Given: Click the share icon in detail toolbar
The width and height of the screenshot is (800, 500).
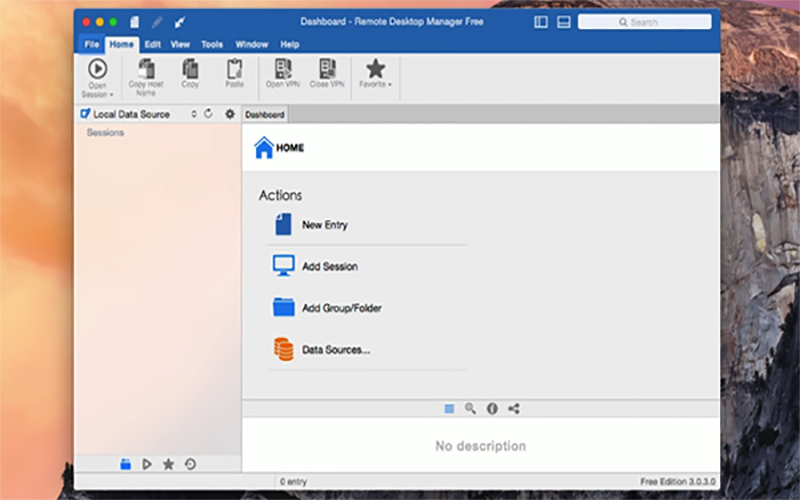Looking at the screenshot, I should tap(514, 409).
